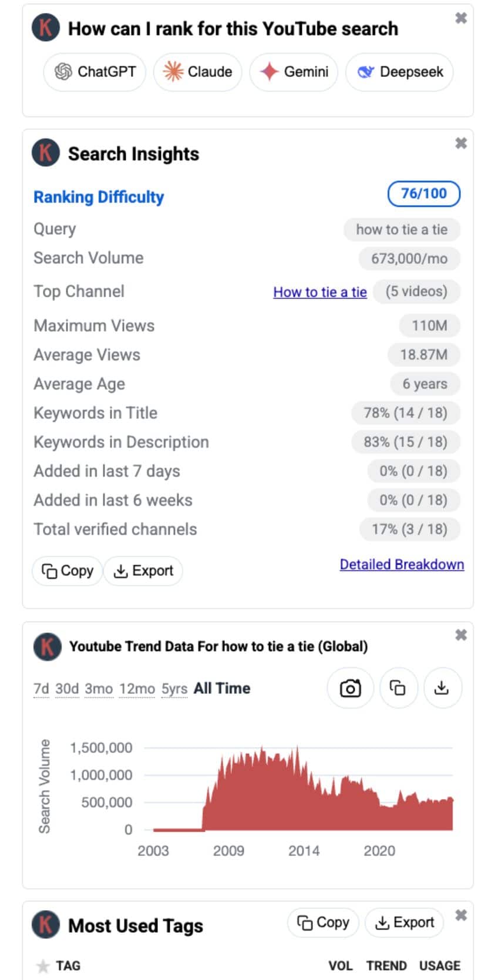Viewport: 488px width, 980px height.
Task: Click the K logo in Search Insights header
Action: pos(46,153)
